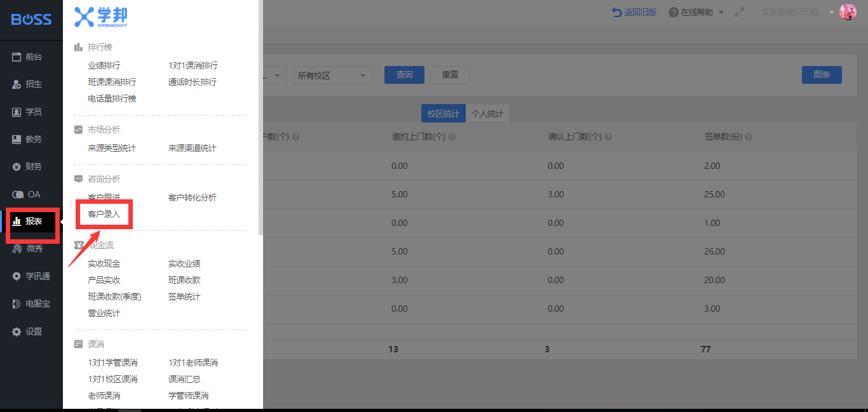
Task: Open the 客户跟进 report
Action: 104,197
